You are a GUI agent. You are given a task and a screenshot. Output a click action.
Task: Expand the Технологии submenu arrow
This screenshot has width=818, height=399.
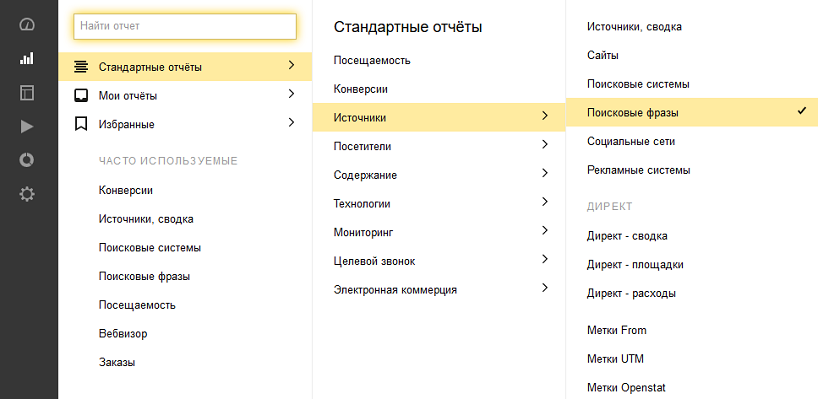tap(545, 202)
